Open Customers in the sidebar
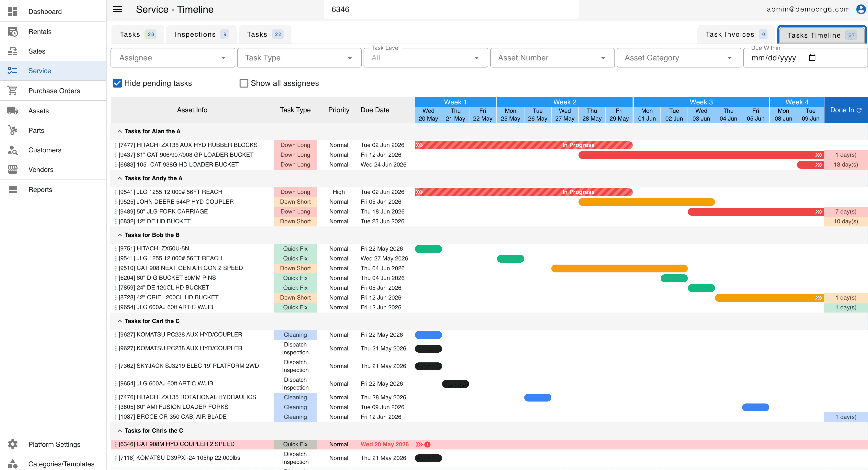Screen dimensions: 868x470 [53, 150]
